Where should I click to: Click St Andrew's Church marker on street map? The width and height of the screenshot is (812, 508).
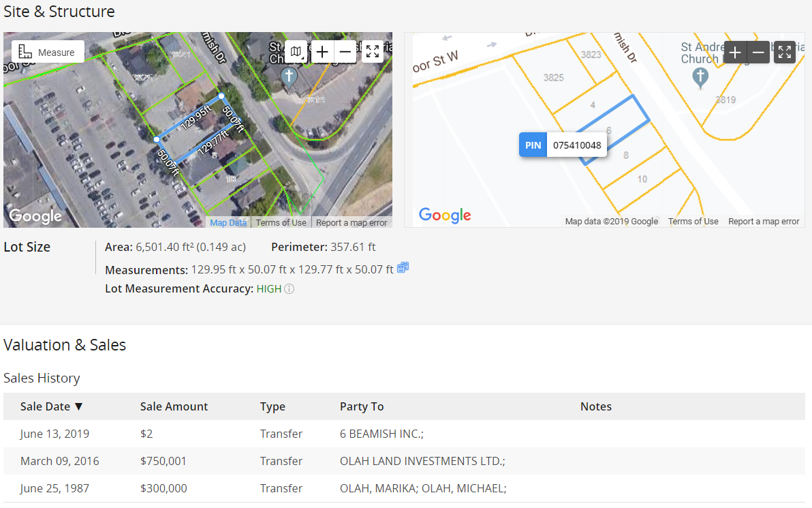point(700,78)
